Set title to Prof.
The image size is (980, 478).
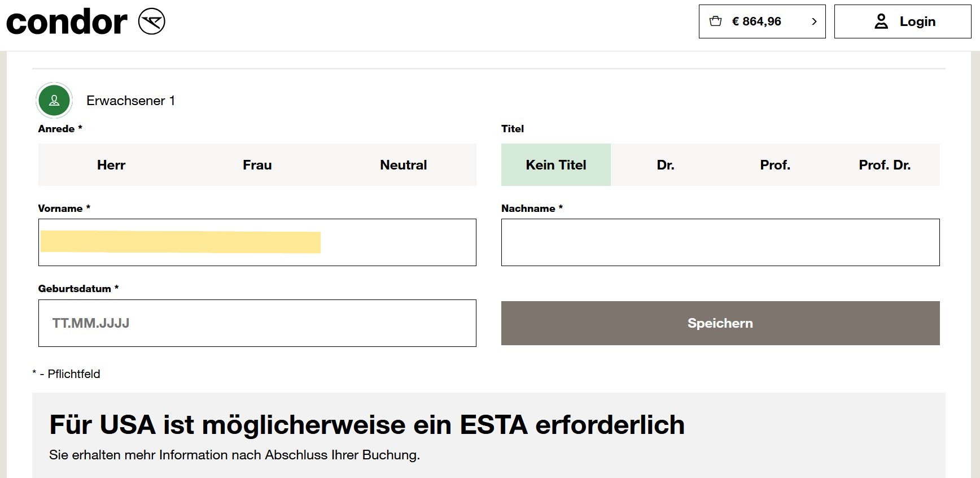775,165
